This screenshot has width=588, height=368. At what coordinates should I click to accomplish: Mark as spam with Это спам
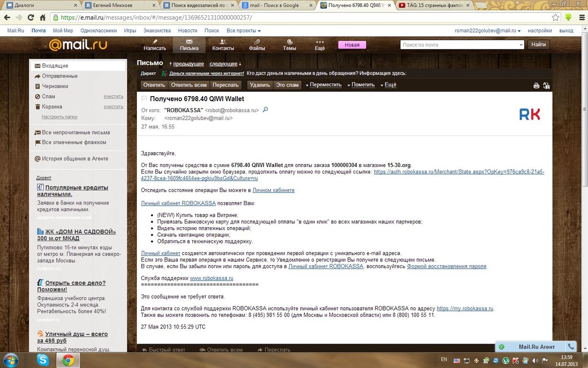click(x=287, y=85)
